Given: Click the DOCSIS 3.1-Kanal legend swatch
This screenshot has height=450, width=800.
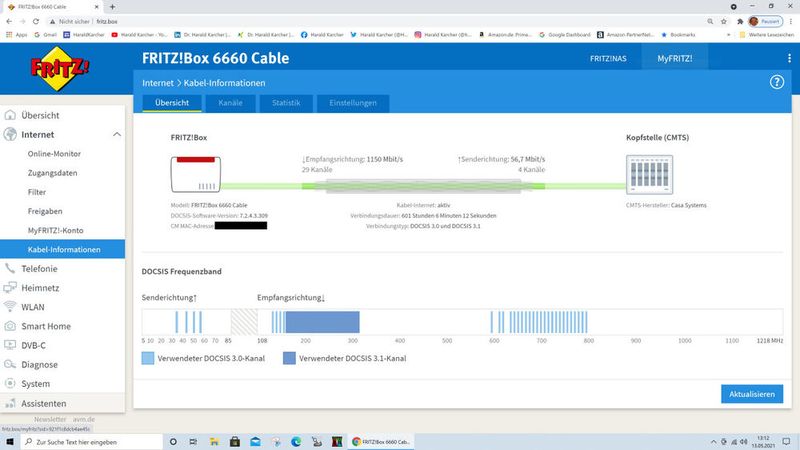Looking at the screenshot, I should (x=289, y=358).
